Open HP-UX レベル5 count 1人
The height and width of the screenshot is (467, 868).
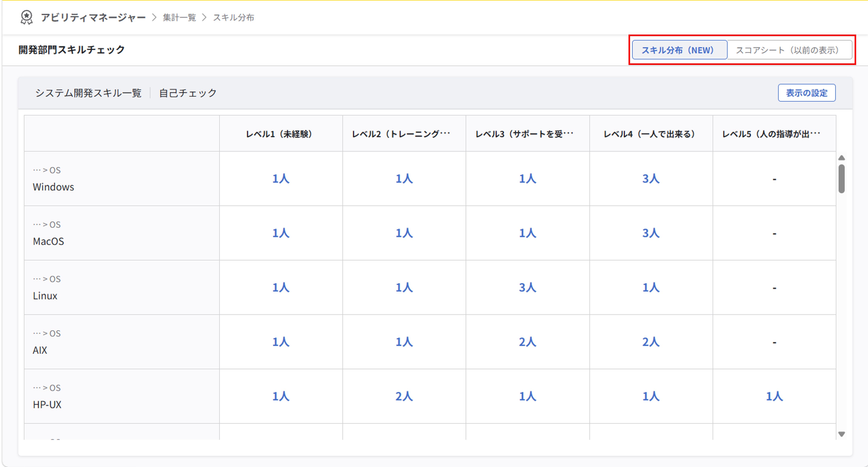click(774, 396)
